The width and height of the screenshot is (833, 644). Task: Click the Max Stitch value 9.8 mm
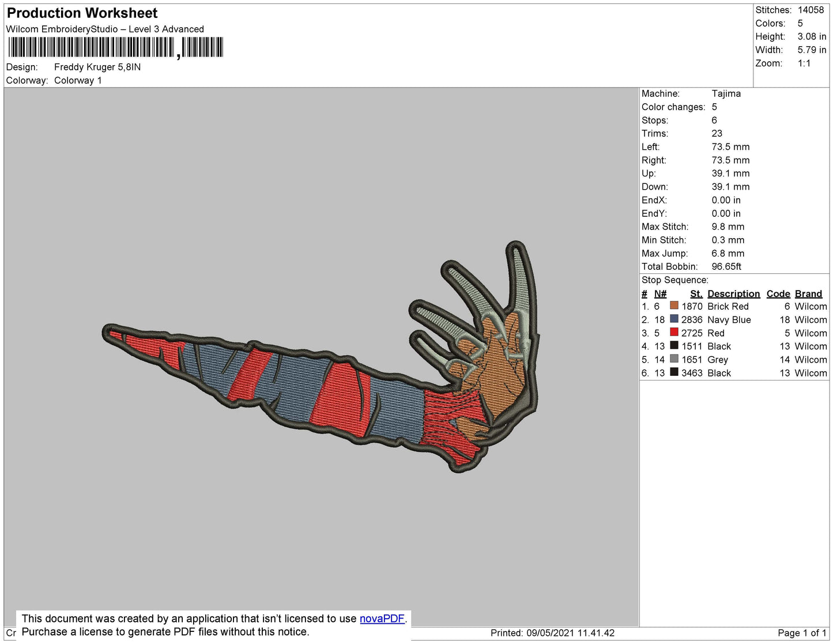pyautogui.click(x=728, y=227)
